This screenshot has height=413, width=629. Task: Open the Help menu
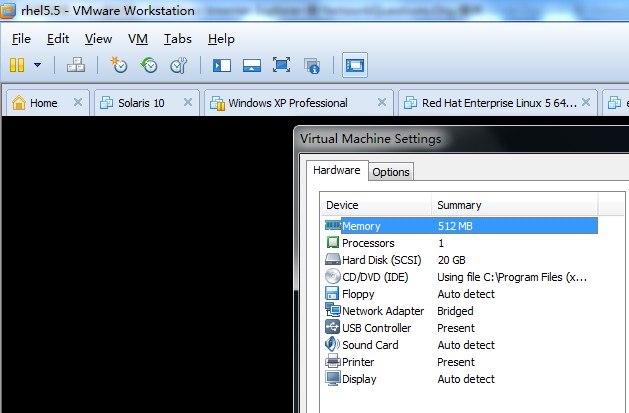[x=221, y=39]
